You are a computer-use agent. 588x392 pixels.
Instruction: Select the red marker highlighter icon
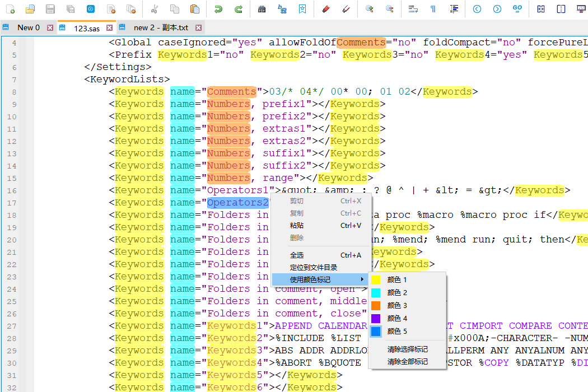pos(326,9)
